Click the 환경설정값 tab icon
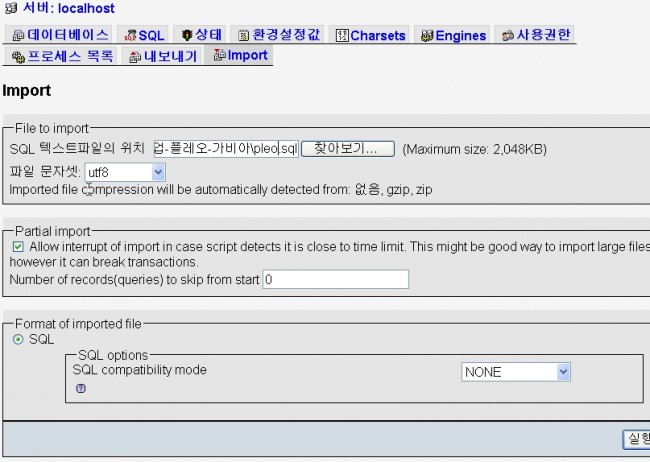This screenshot has height=462, width=650. click(x=244, y=36)
